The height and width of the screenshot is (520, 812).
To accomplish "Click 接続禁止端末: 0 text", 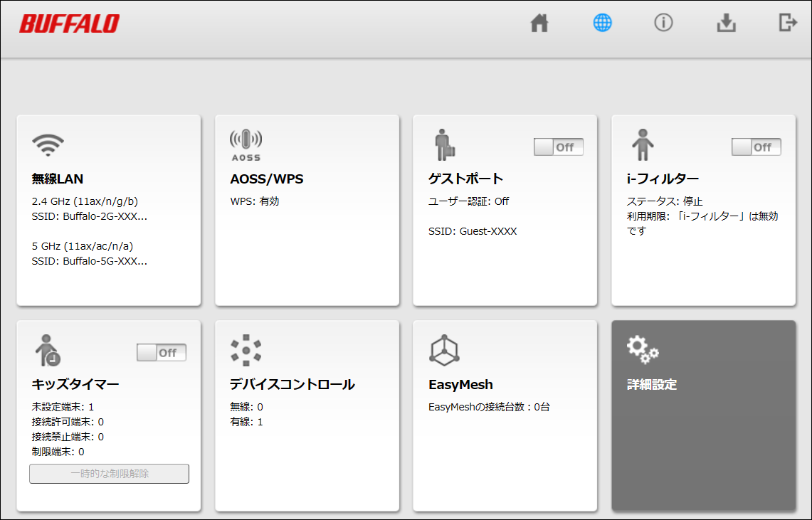I will pos(68,437).
